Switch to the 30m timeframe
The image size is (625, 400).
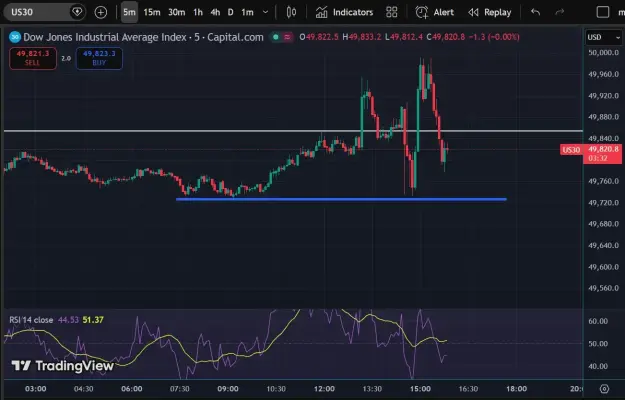point(177,12)
